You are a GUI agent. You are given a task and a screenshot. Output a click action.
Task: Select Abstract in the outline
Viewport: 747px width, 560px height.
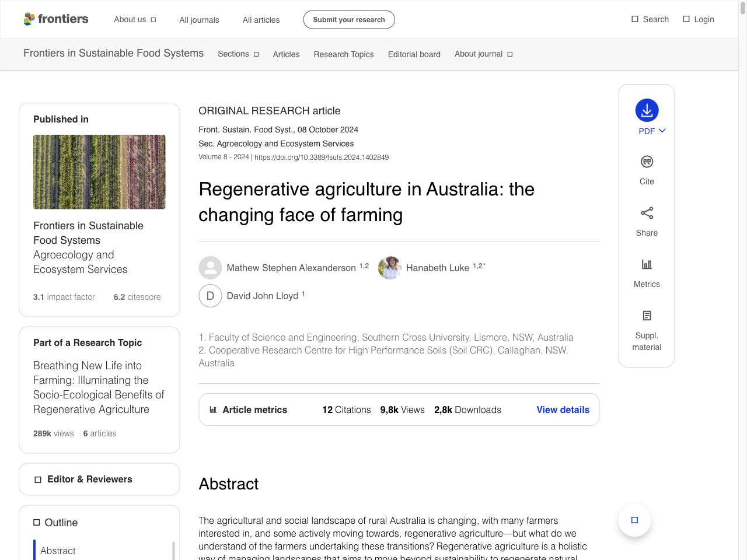(57, 551)
